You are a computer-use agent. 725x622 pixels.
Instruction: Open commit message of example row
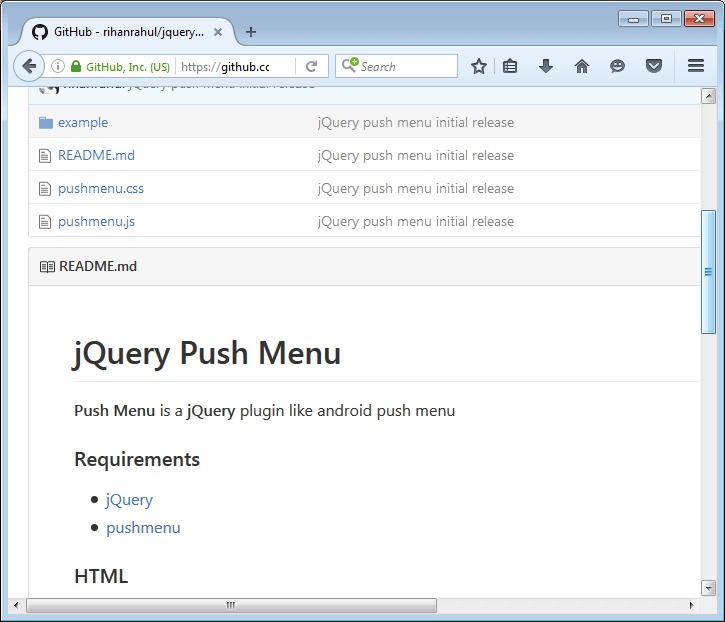[416, 123]
